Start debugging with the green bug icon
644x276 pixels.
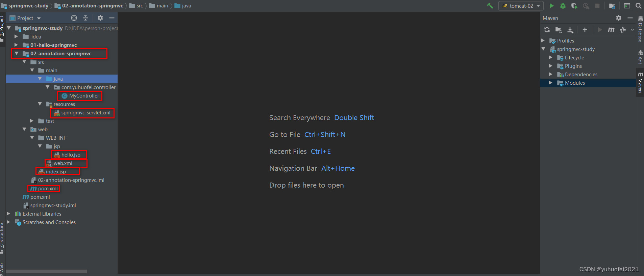point(563,6)
